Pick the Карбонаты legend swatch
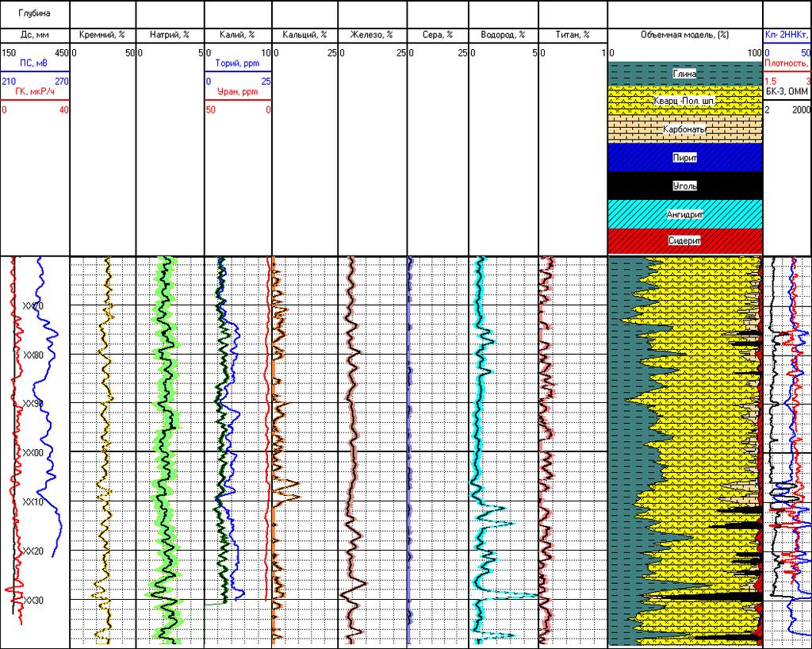 tap(684, 129)
